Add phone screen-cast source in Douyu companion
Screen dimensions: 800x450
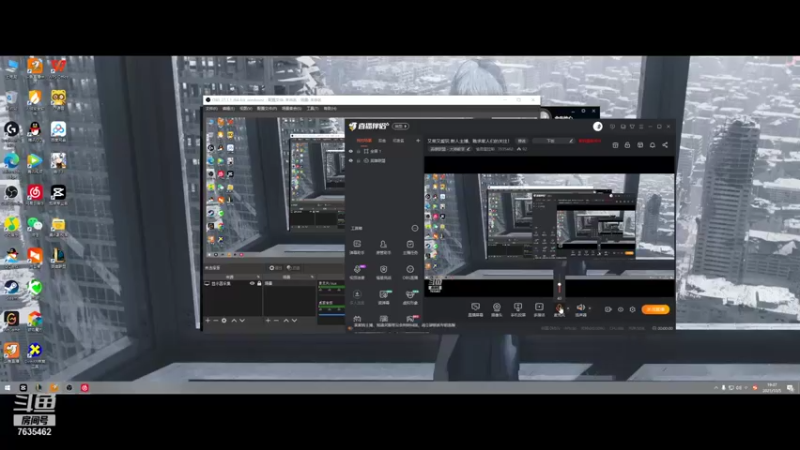pos(518,309)
